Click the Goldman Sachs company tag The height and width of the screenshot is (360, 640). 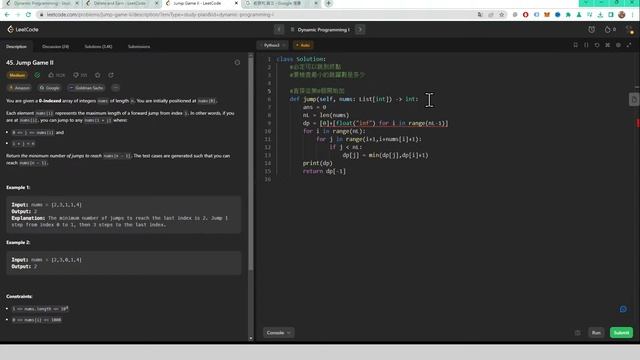point(86,88)
